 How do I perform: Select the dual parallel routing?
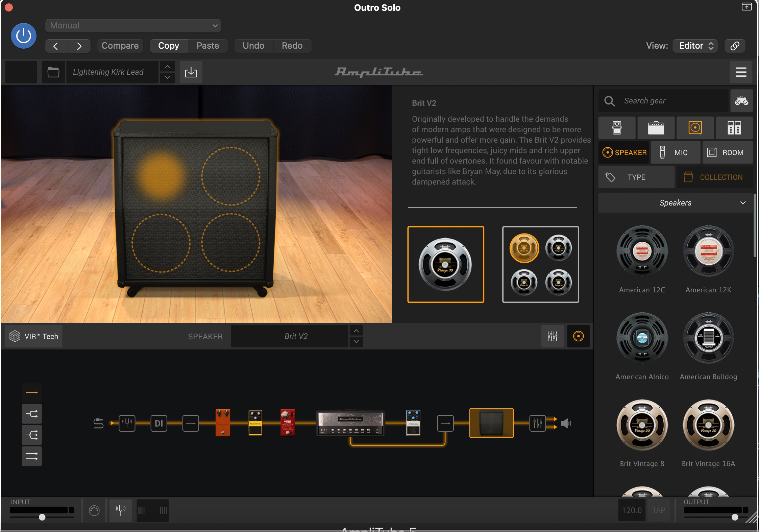coord(32,456)
